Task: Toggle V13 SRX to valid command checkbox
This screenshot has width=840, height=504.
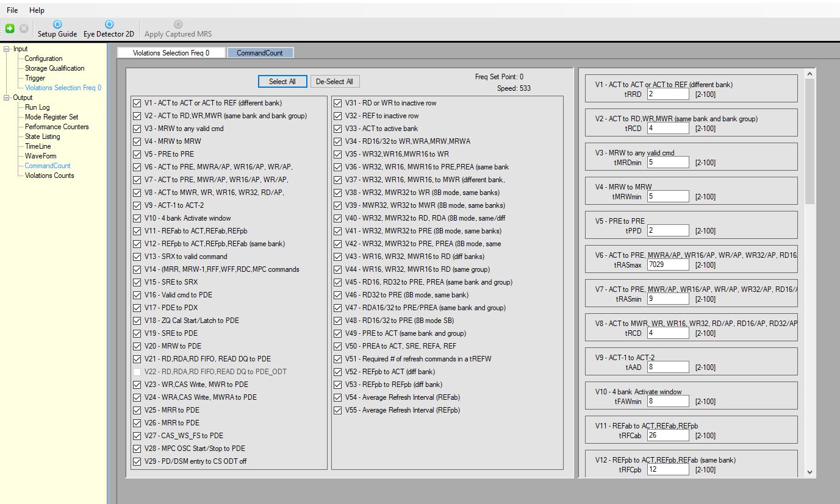Action: [137, 257]
